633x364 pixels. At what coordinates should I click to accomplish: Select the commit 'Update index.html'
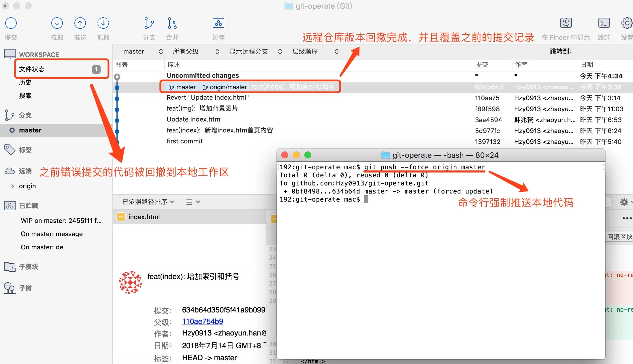373,120
